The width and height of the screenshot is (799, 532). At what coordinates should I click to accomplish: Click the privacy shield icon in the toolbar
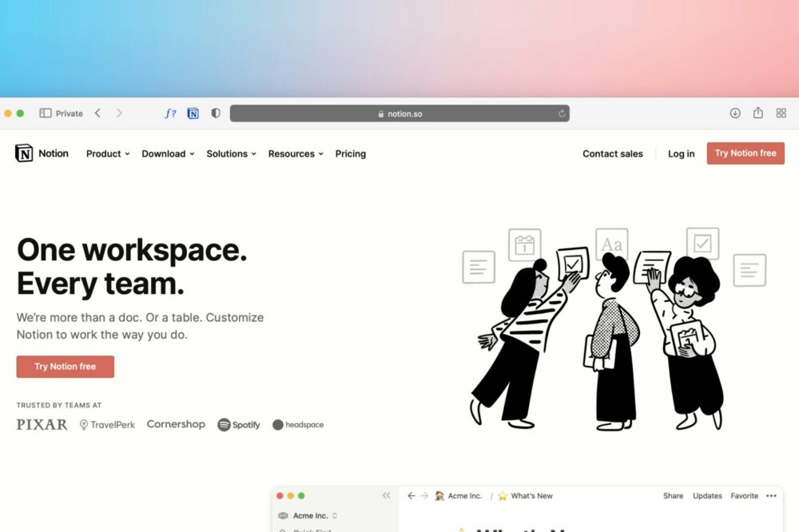tap(216, 113)
